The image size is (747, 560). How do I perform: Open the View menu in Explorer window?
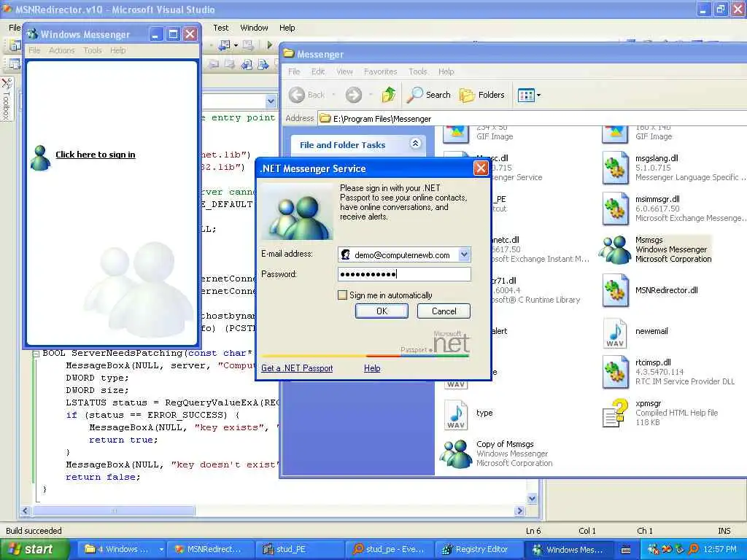(x=344, y=71)
